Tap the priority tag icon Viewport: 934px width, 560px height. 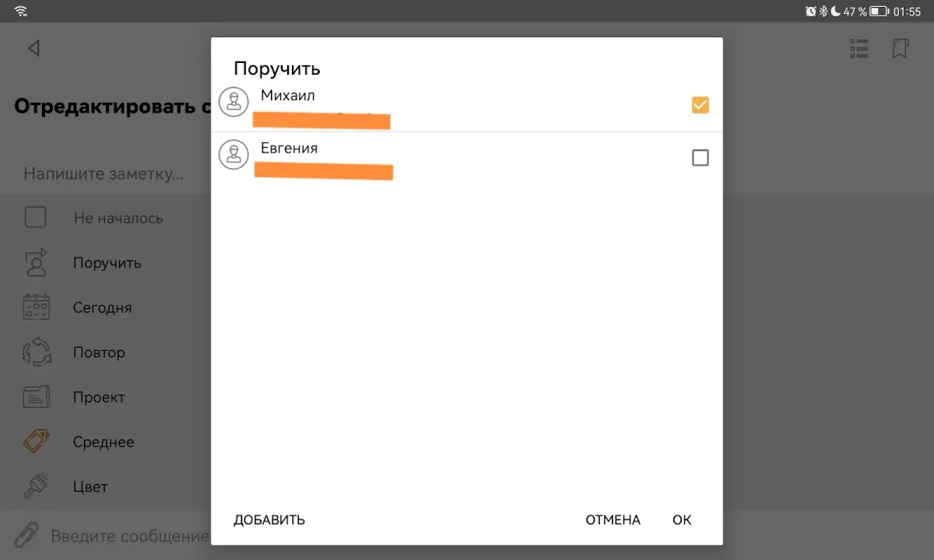(37, 442)
